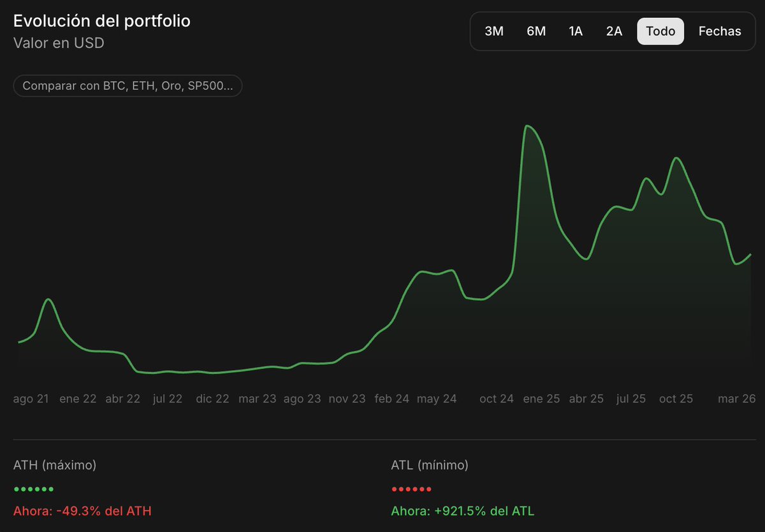Click the 'mar 26' axis label
Screen dimensions: 765x532
[737, 398]
